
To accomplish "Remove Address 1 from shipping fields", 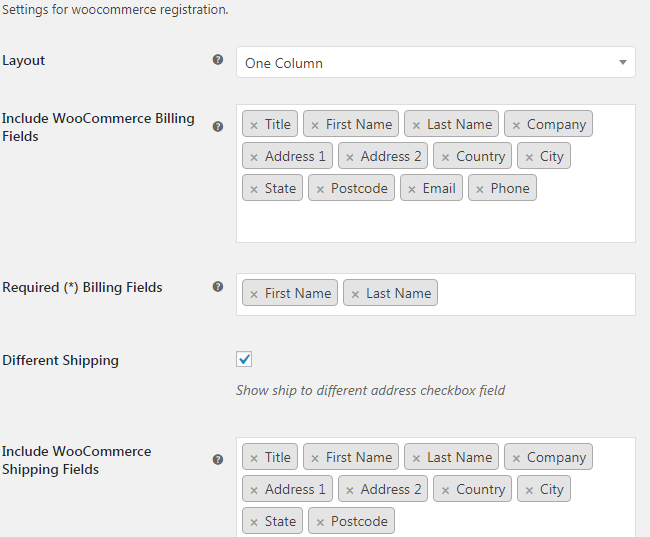I will pyautogui.click(x=254, y=490).
